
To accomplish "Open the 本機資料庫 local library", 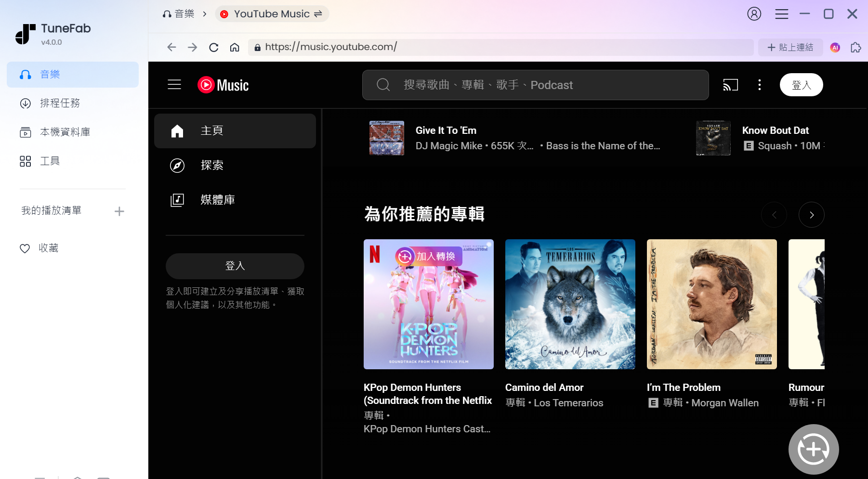I will pos(64,132).
